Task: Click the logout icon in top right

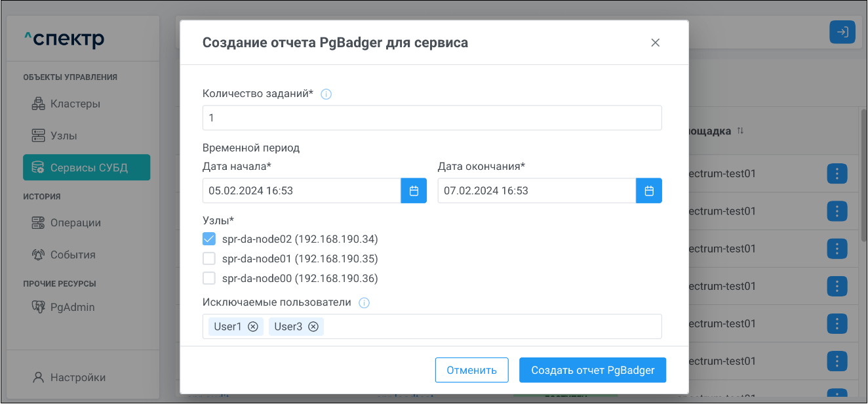Action: tap(842, 32)
